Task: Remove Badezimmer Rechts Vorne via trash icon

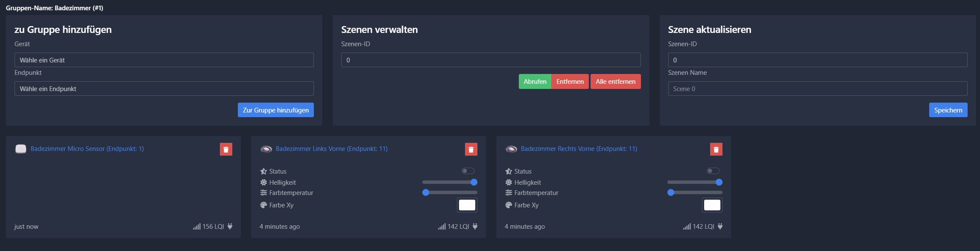Action: [x=716, y=149]
